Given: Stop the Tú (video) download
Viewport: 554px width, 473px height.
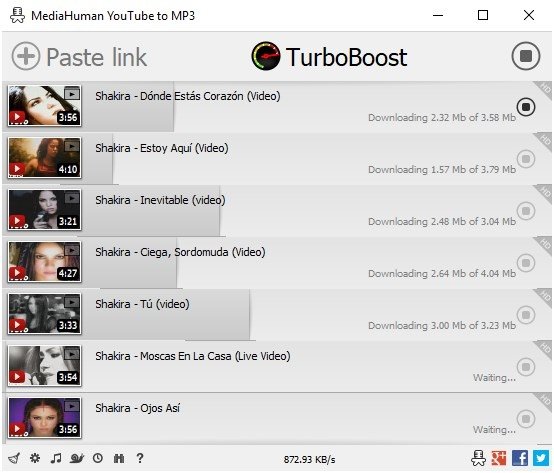Looking at the screenshot, I should coord(526,314).
